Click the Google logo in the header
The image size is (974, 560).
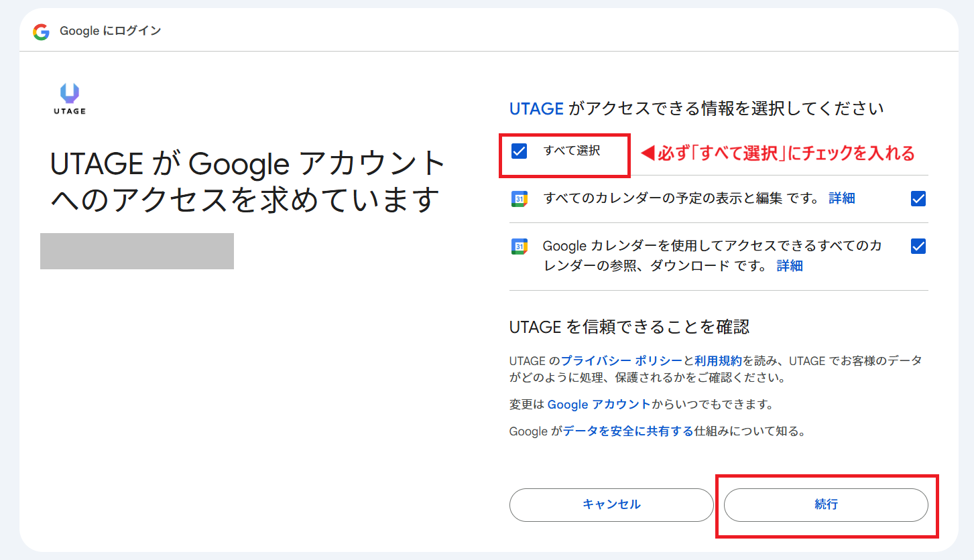tap(41, 31)
